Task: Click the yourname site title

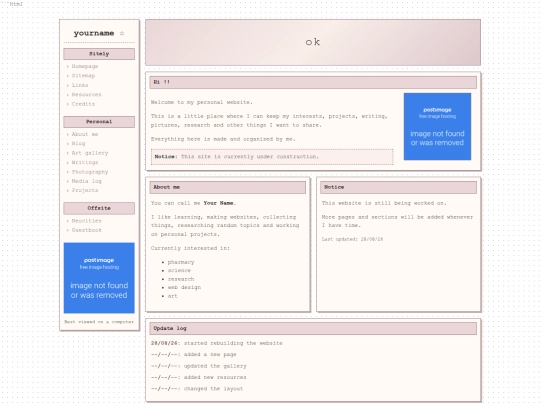Action: (x=94, y=33)
